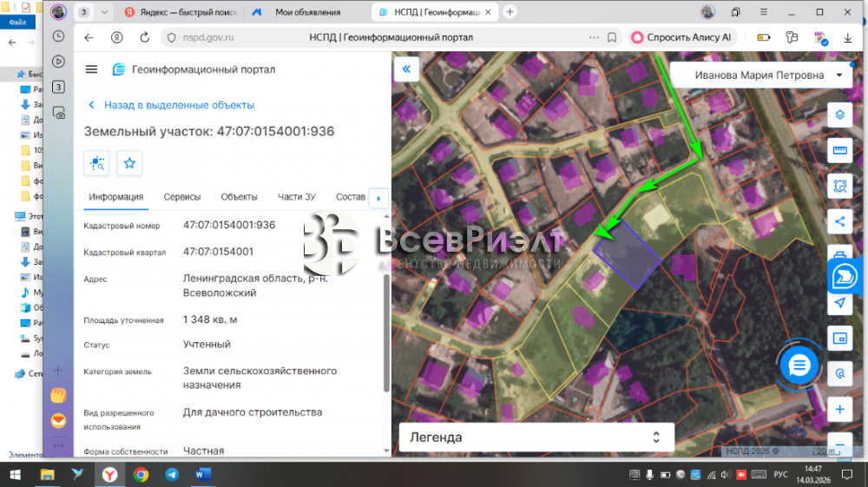Click the share map icon
Screen dimensions: 868x487
point(839,220)
